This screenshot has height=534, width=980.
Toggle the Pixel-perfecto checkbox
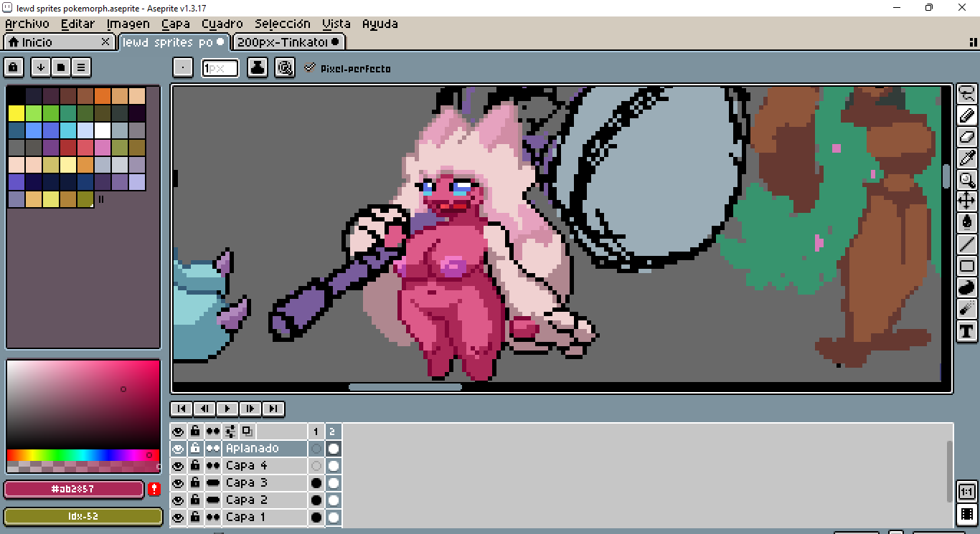click(310, 68)
